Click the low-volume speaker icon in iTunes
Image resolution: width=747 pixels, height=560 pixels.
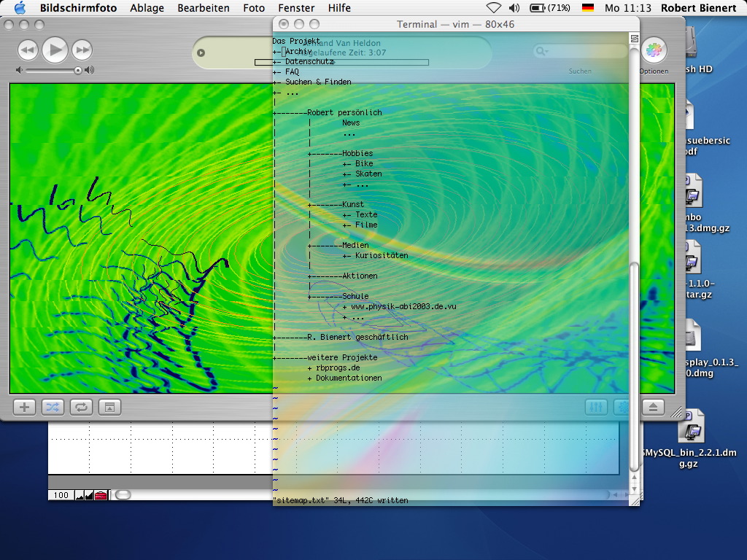[19, 71]
